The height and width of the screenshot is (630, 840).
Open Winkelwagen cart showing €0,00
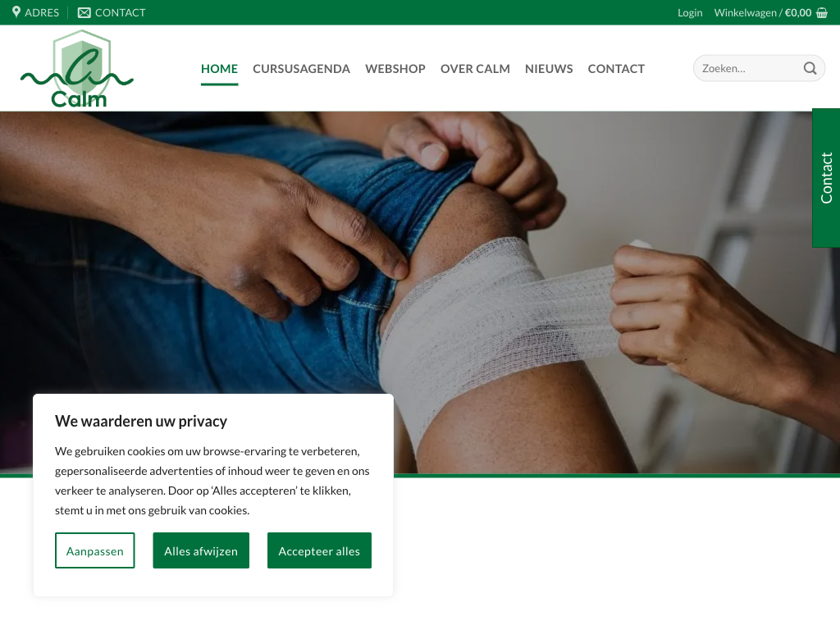pos(763,13)
